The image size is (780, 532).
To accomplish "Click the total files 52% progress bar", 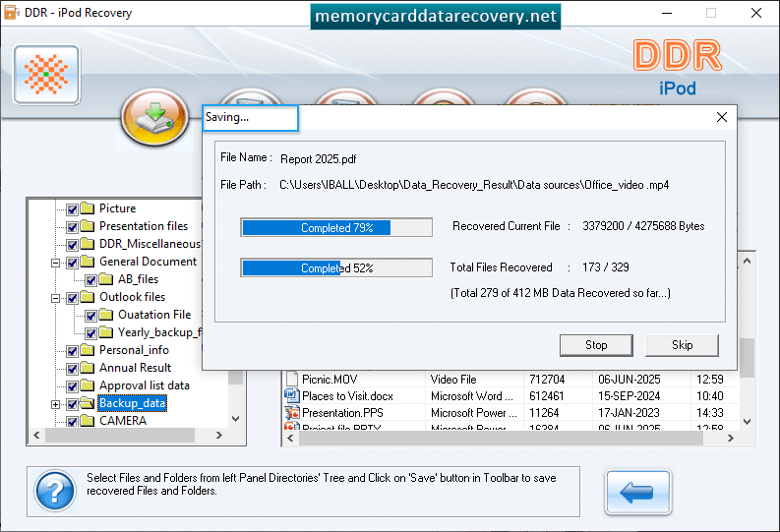I will (x=336, y=268).
